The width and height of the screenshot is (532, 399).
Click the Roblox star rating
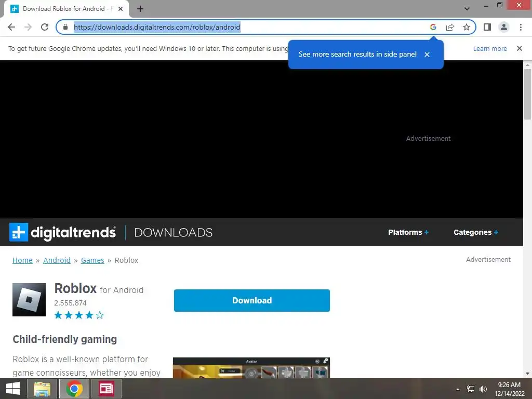(x=79, y=315)
